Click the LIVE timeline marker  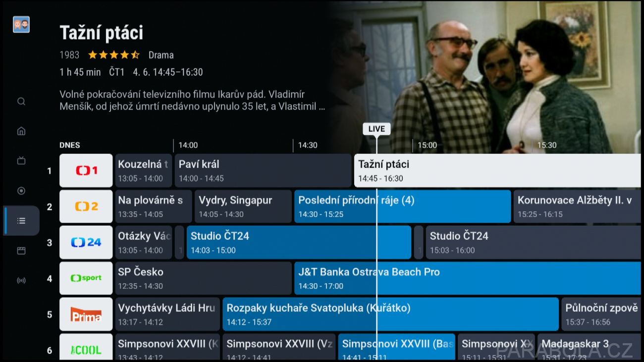376,129
